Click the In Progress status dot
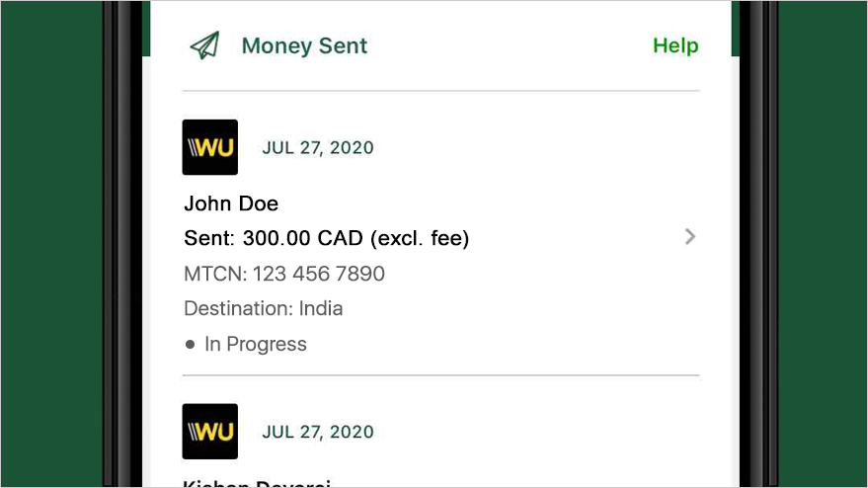 [190, 345]
